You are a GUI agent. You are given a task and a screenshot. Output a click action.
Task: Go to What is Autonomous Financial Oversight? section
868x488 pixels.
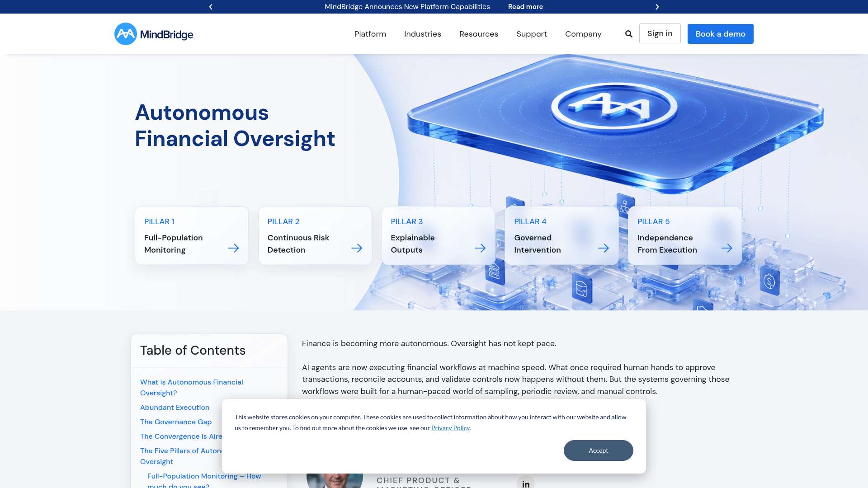coord(192,388)
